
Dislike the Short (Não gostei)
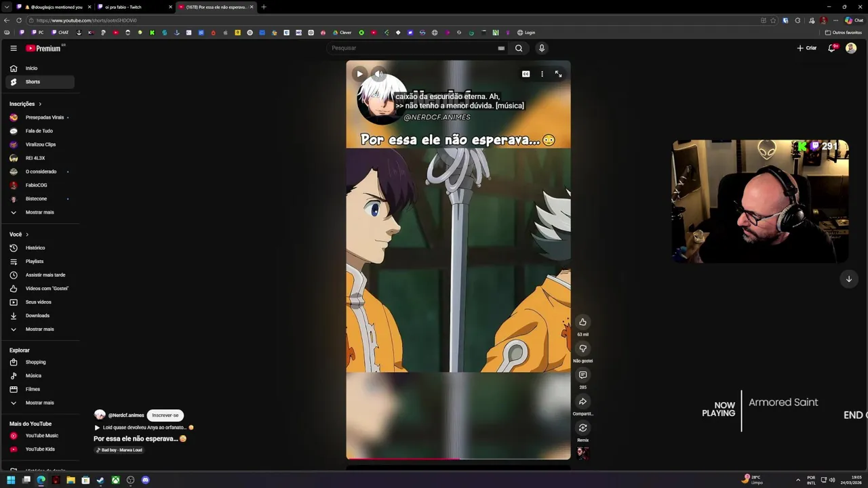583,348
